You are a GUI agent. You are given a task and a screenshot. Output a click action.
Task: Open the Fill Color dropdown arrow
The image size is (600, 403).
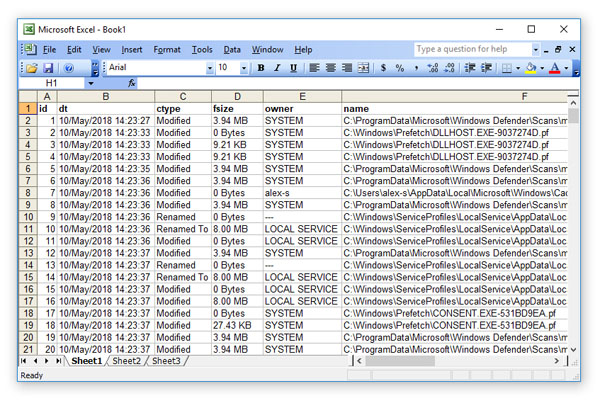coord(542,69)
